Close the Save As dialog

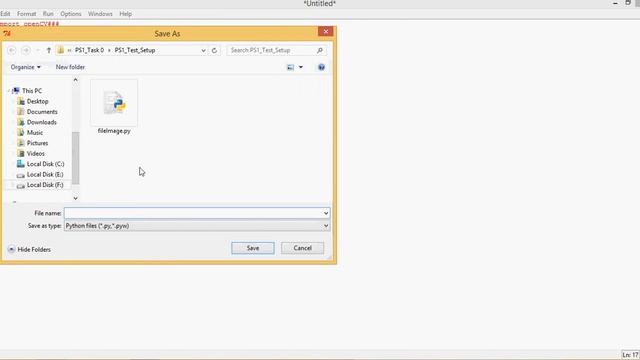[326, 31]
